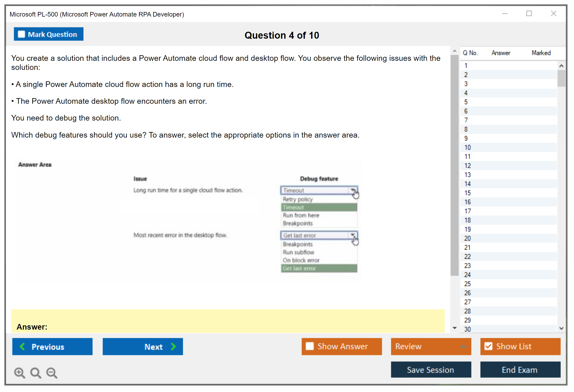Click the question pane scroll-down arrow
574x392 pixels.
(x=455, y=328)
